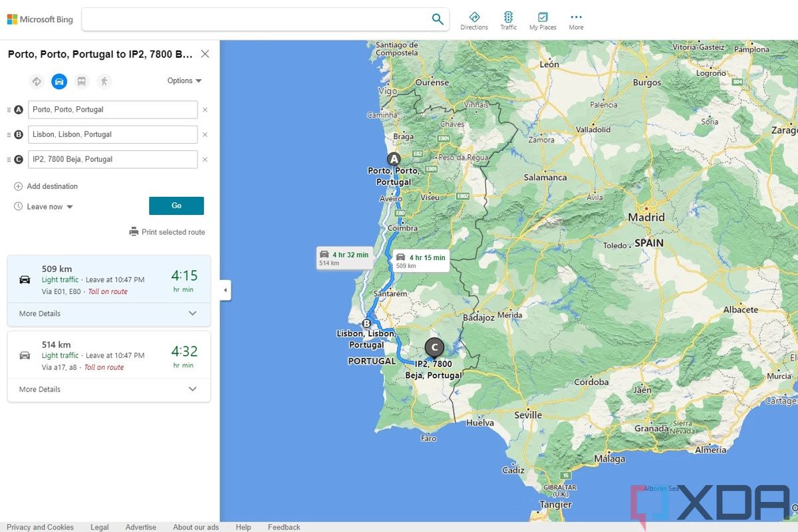The width and height of the screenshot is (798, 532).
Task: Remove the Lisbon waypoint
Action: pos(205,134)
